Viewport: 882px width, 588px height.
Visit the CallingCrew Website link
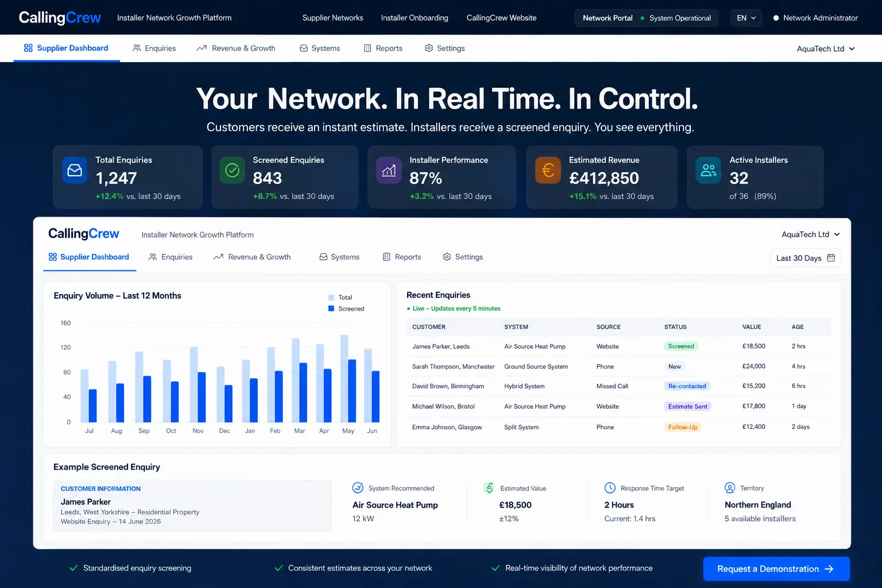(x=502, y=18)
